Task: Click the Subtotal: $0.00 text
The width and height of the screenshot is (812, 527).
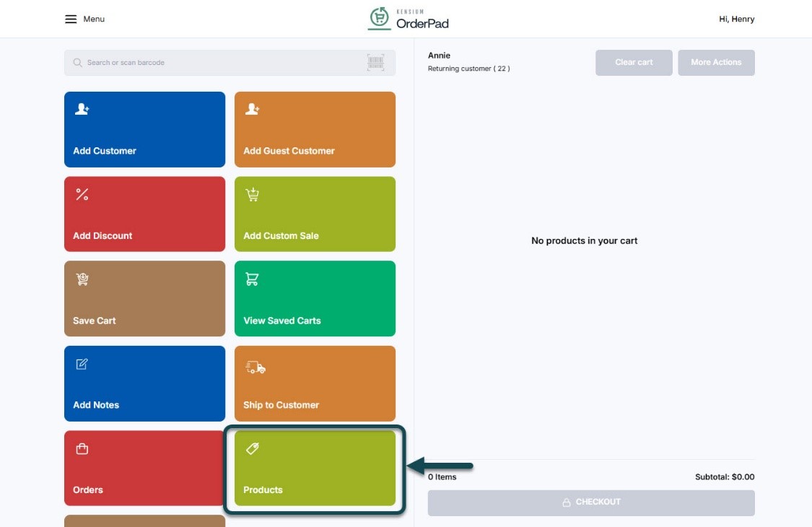Action: click(x=725, y=476)
